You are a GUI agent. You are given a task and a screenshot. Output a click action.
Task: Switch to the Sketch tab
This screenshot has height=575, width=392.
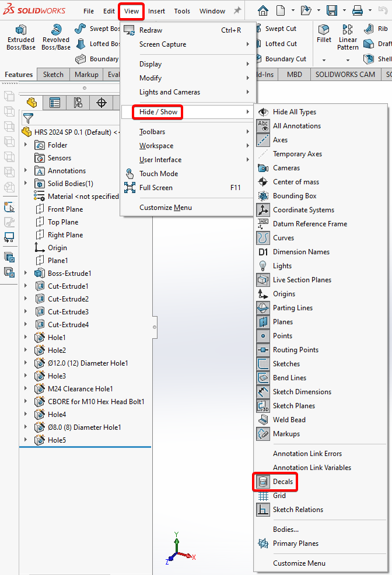coord(53,75)
